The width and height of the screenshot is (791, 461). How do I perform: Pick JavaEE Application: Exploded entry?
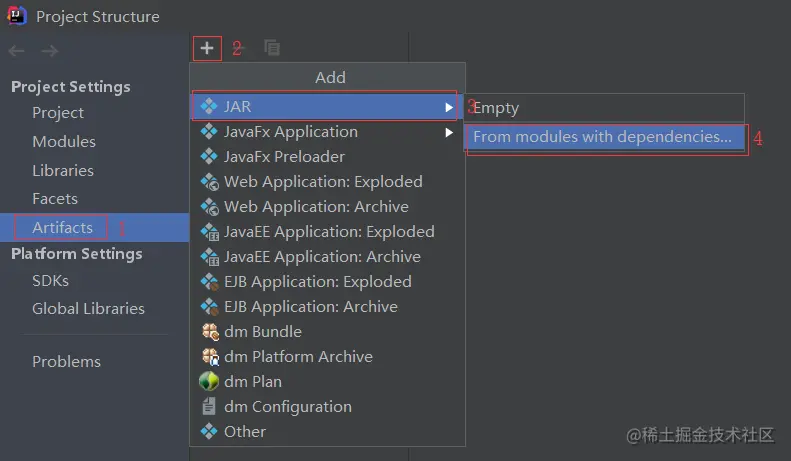point(327,232)
